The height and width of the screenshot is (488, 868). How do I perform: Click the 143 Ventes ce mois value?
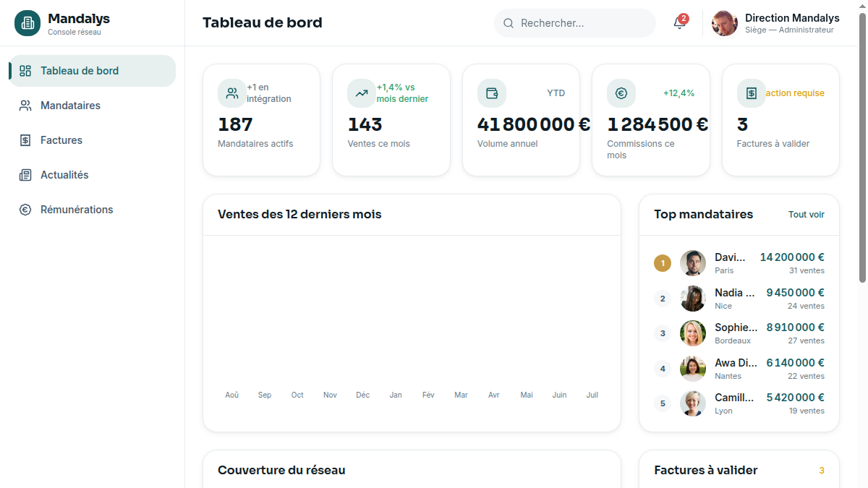(x=365, y=124)
